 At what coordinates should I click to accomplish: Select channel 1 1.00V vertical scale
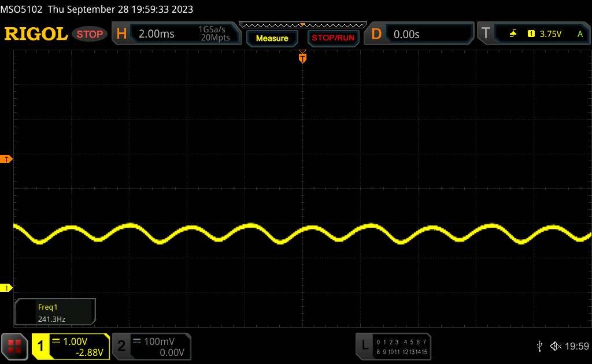pos(75,341)
